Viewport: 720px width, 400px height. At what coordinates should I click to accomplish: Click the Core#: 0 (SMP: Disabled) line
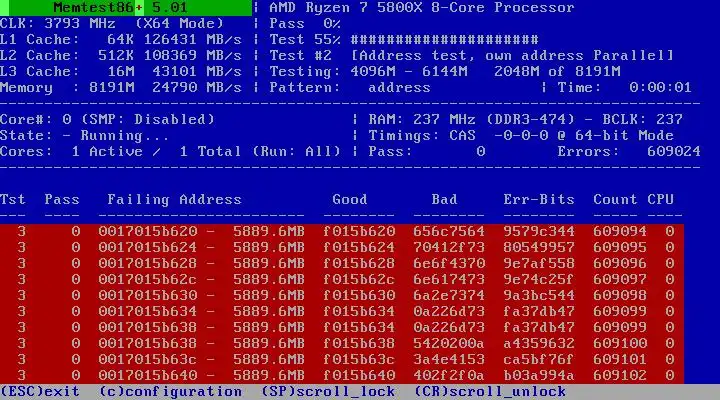coord(107,119)
